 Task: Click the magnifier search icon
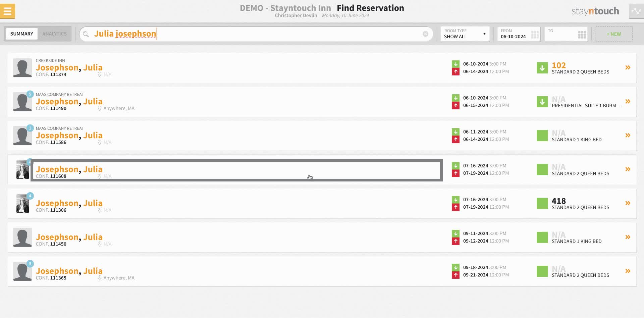[x=86, y=34]
